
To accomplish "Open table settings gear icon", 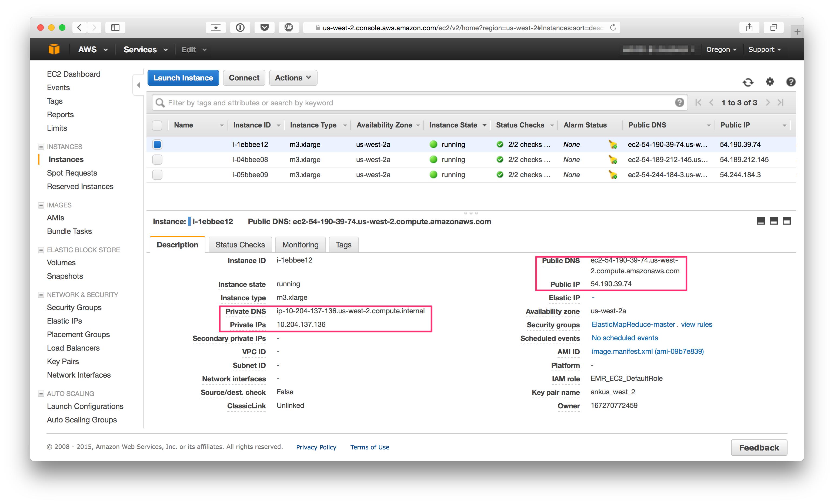I will 770,82.
